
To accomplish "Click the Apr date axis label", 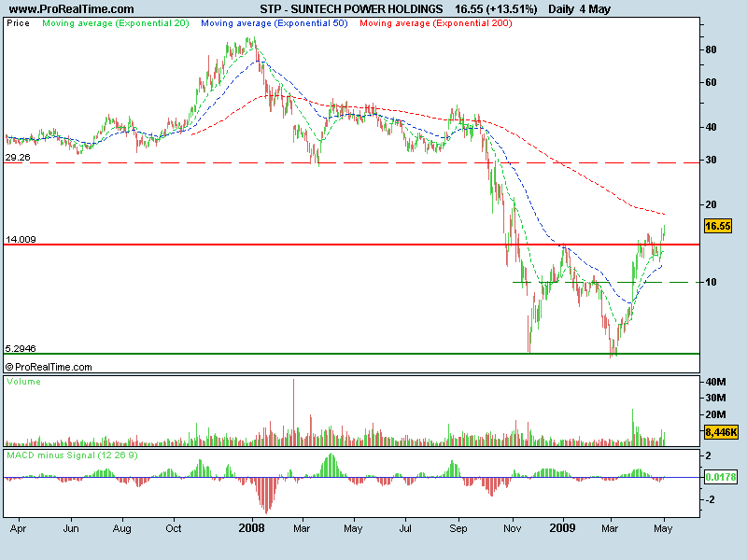I will (x=18, y=528).
